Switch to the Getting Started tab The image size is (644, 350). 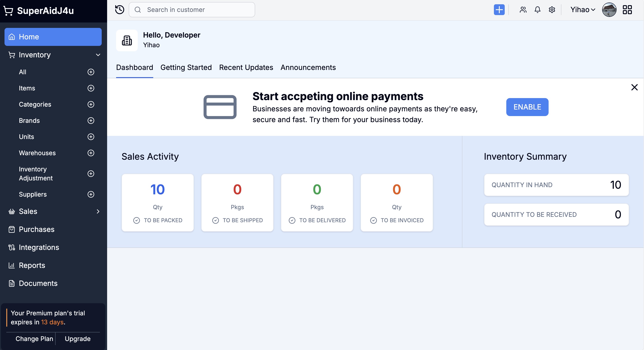(x=186, y=67)
